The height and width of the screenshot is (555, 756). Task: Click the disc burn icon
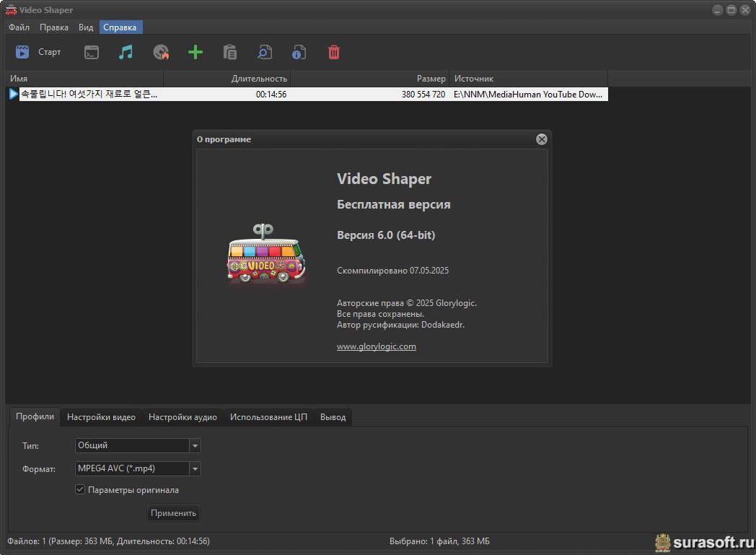(161, 52)
